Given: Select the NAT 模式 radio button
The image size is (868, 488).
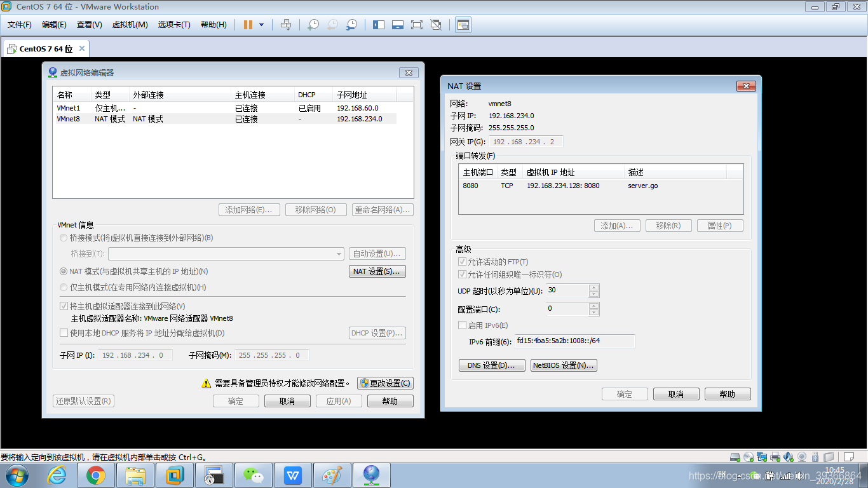Looking at the screenshot, I should (63, 271).
